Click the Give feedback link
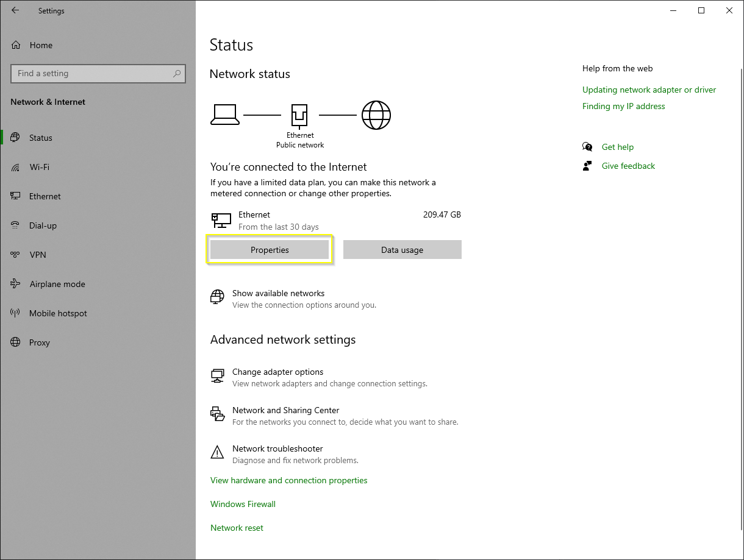This screenshot has width=744, height=560. (x=629, y=166)
